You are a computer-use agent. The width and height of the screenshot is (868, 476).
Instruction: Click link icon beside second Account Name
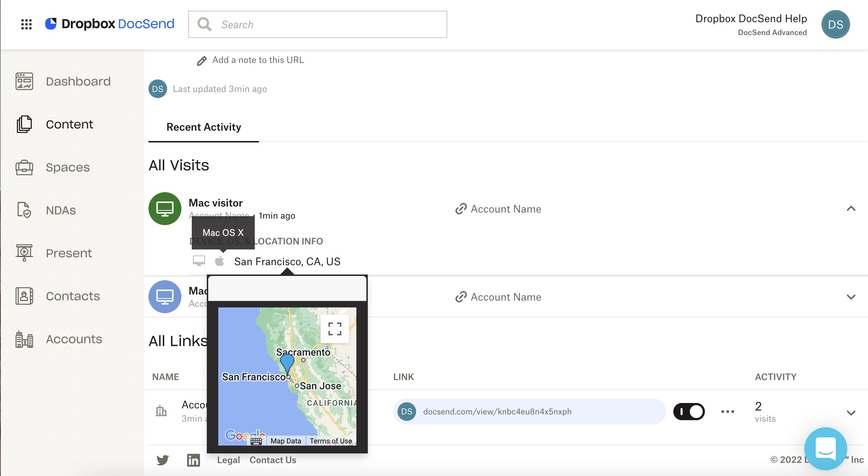tap(461, 297)
